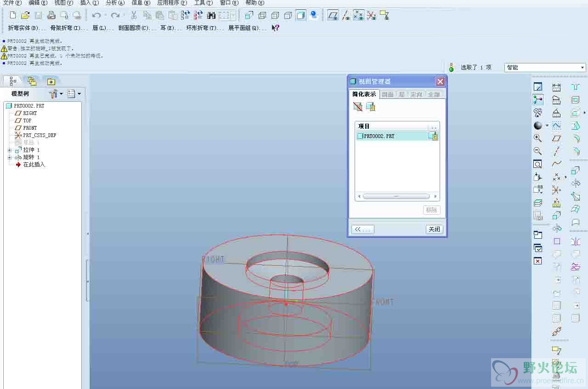
Task: Click 关闭 button in view manager
Action: [434, 229]
